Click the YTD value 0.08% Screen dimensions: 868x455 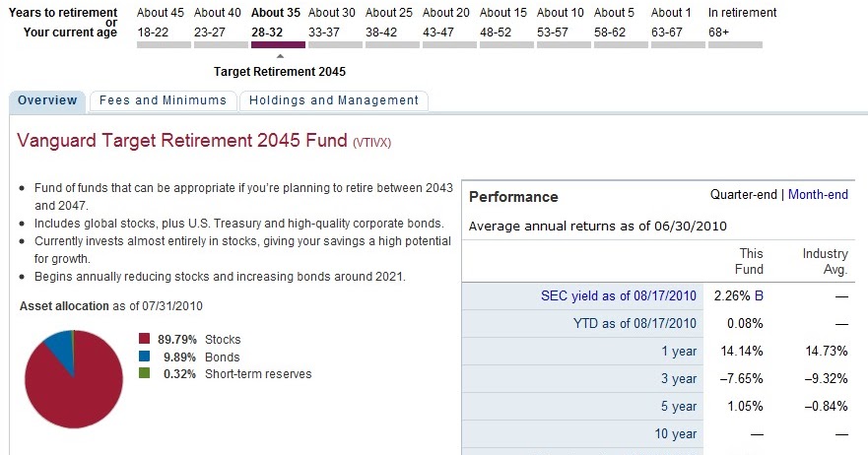745,324
